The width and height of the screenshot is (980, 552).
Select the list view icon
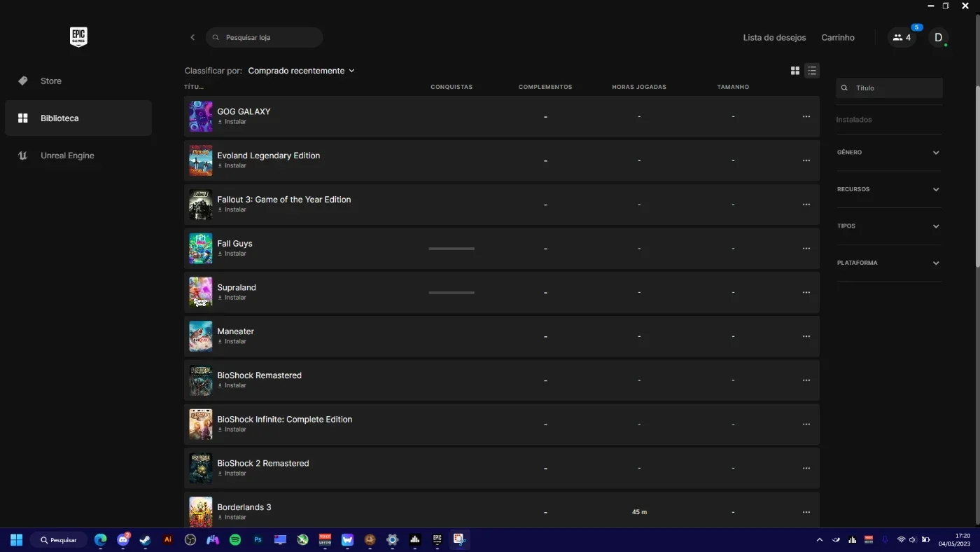(811, 71)
